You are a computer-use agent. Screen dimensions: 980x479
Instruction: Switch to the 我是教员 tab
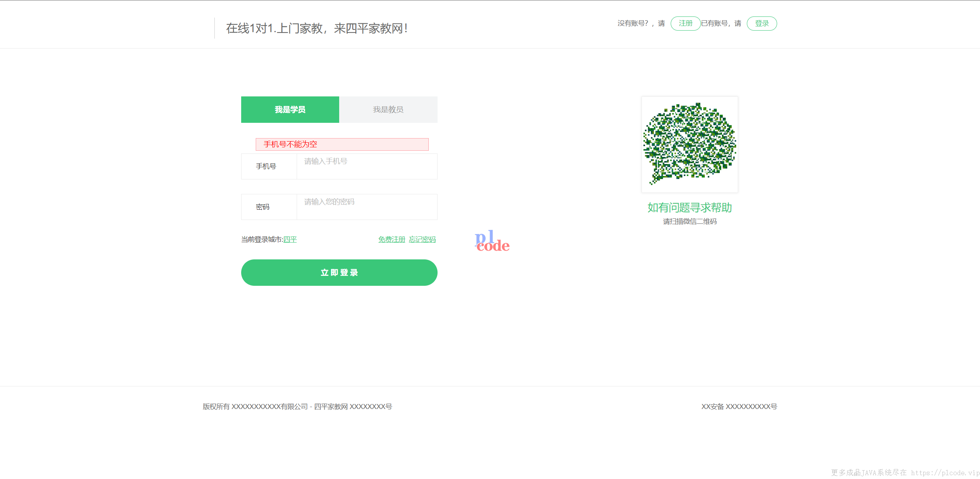(x=388, y=109)
